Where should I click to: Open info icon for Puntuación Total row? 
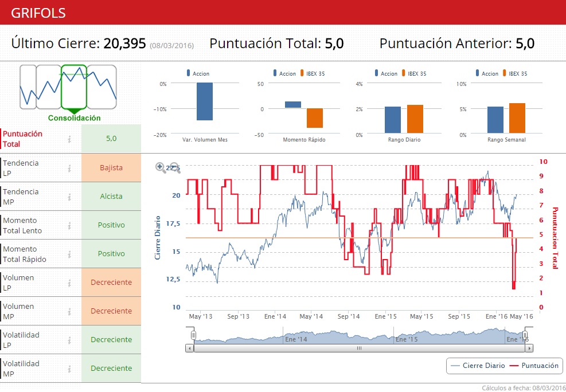pos(69,139)
